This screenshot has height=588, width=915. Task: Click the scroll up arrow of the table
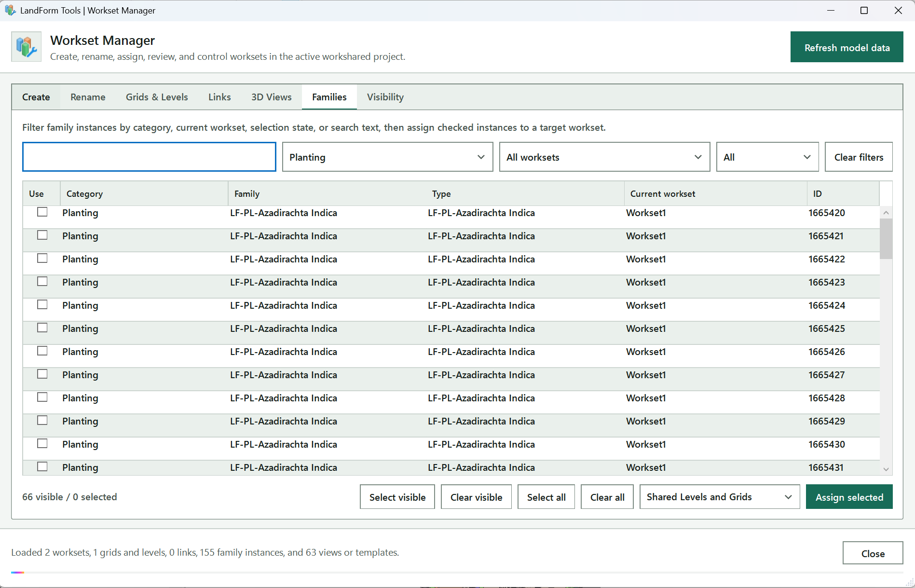coord(886,213)
